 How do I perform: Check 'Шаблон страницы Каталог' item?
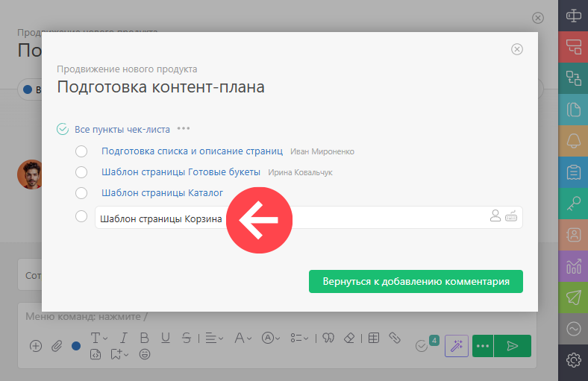pos(81,193)
